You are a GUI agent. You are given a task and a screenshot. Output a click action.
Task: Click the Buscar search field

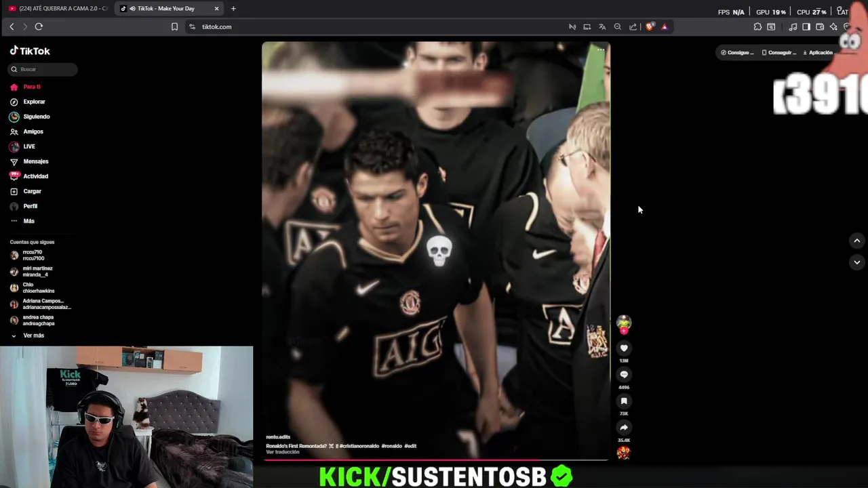43,69
